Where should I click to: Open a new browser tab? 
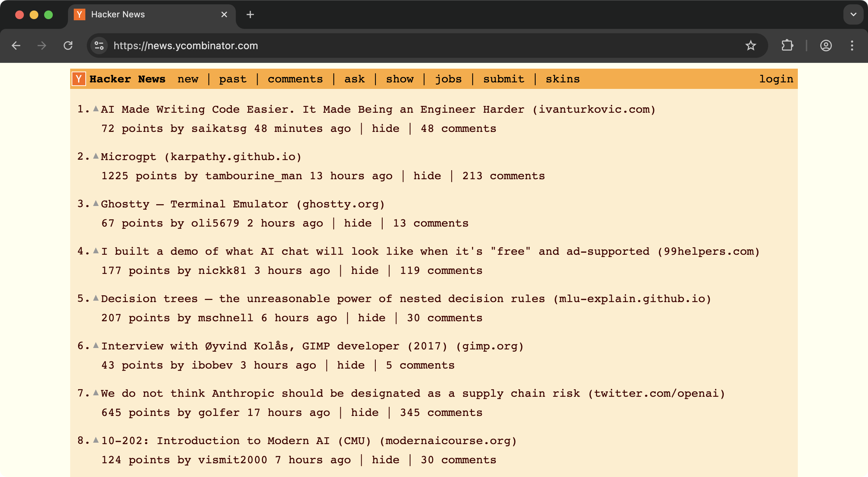pyautogui.click(x=250, y=14)
